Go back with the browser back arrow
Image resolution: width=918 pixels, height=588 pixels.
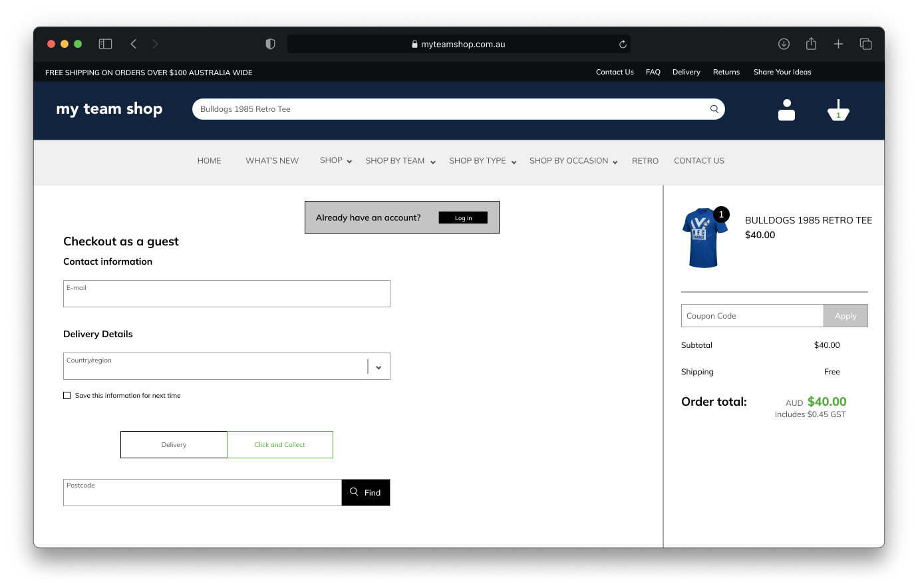(134, 44)
